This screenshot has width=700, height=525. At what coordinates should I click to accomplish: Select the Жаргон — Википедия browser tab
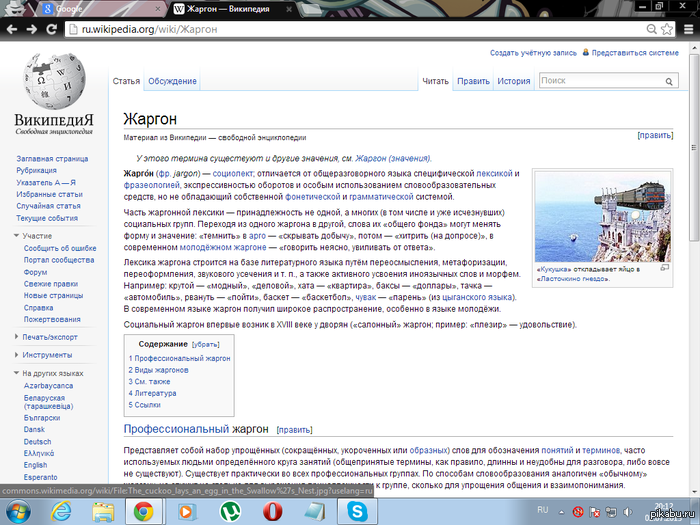tap(232, 9)
